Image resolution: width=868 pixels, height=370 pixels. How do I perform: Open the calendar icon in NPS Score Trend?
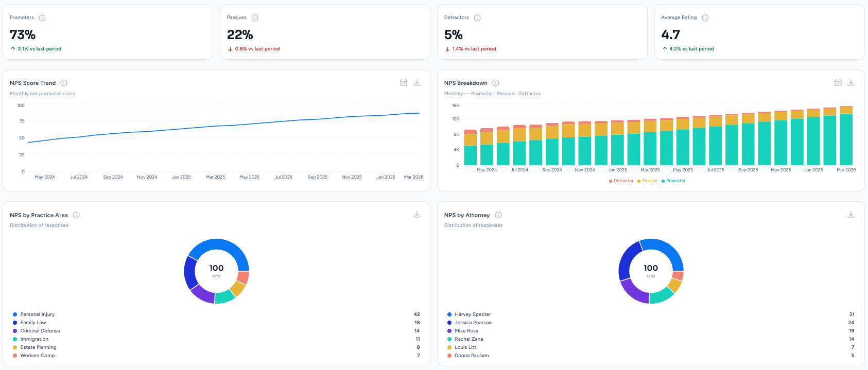(404, 83)
